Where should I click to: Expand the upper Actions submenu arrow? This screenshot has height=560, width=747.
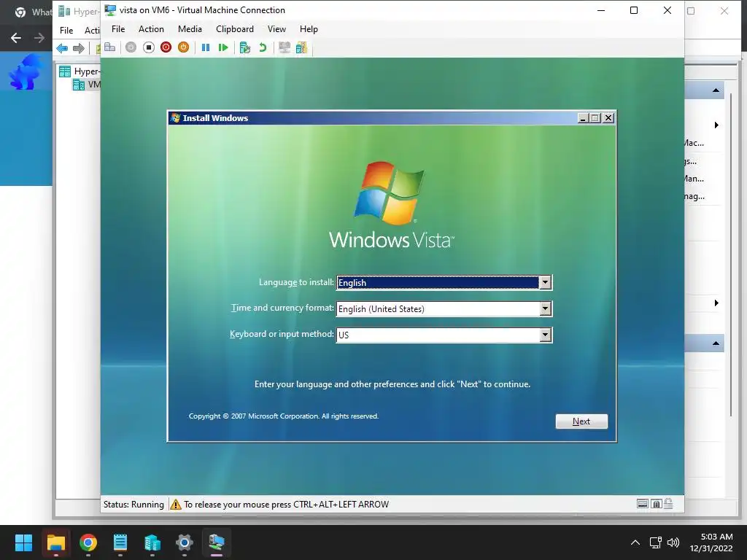(x=716, y=125)
